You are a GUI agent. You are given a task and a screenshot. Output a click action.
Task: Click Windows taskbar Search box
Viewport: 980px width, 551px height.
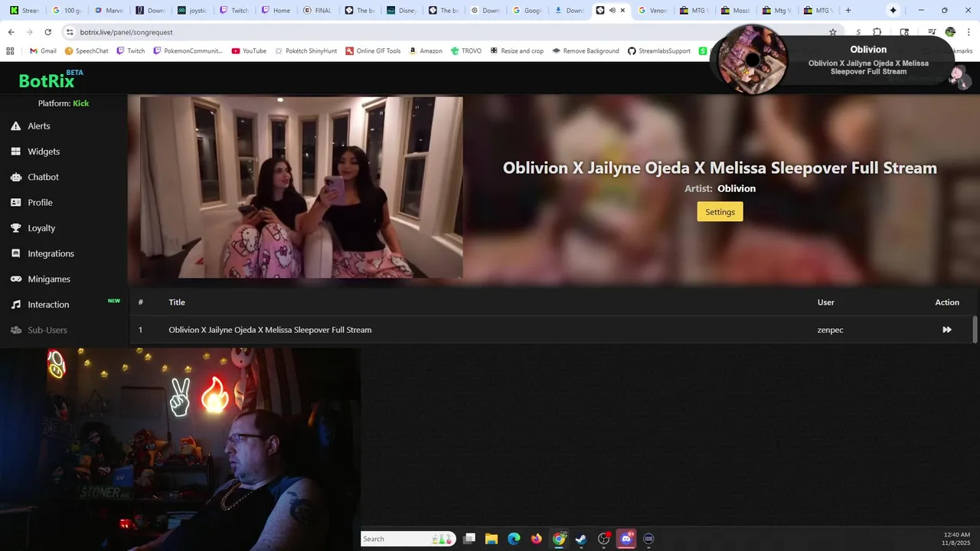(x=408, y=539)
